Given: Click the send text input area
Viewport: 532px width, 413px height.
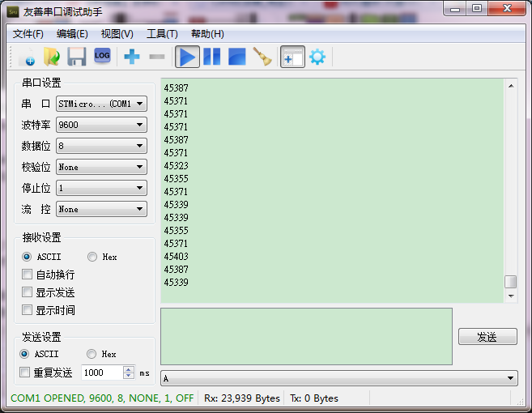Looking at the screenshot, I should click(306, 336).
